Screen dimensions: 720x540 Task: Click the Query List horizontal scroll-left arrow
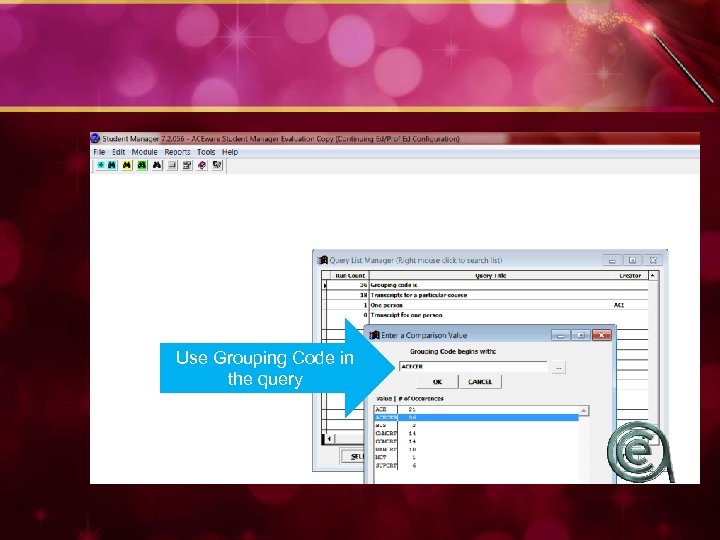pos(329,439)
